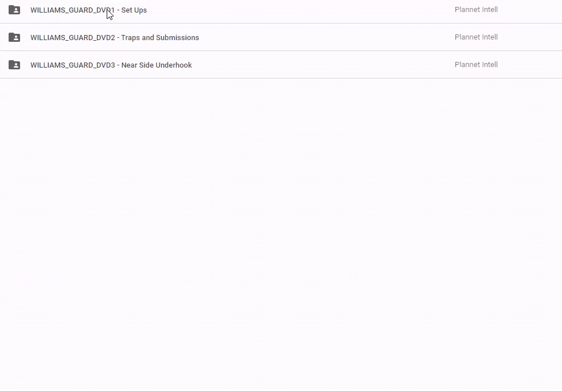Click the shared folder icon beside DVD3 Near Side Underhook
The width and height of the screenshot is (562, 392).
click(x=14, y=65)
